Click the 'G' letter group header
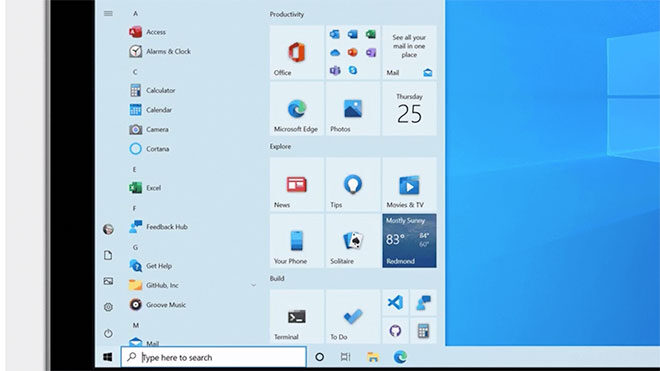This screenshot has width=660, height=371. click(x=135, y=247)
